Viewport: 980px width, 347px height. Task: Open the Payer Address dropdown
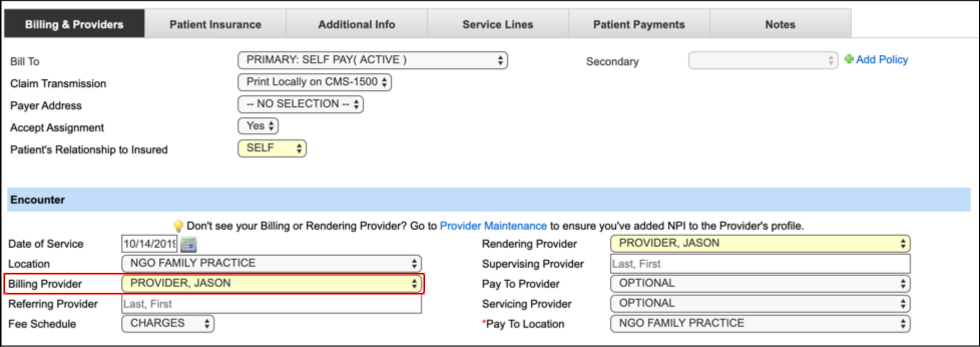coord(300,104)
